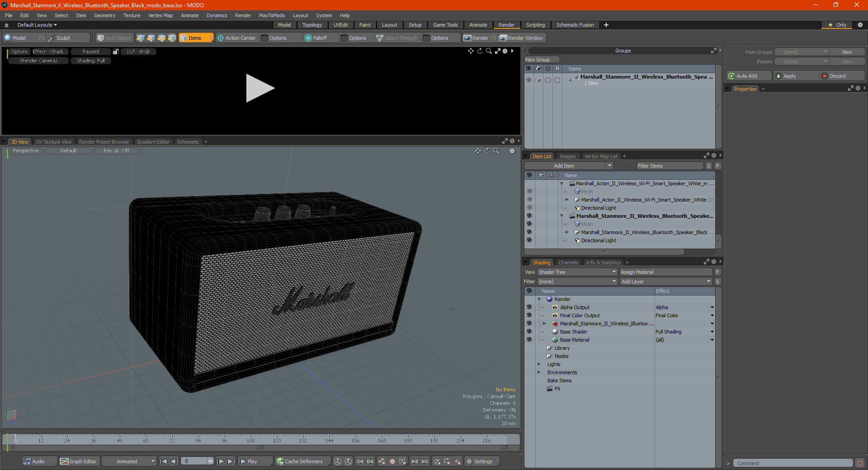Switch to Schematic viewport tab
The height and width of the screenshot is (470, 868).
(188, 142)
